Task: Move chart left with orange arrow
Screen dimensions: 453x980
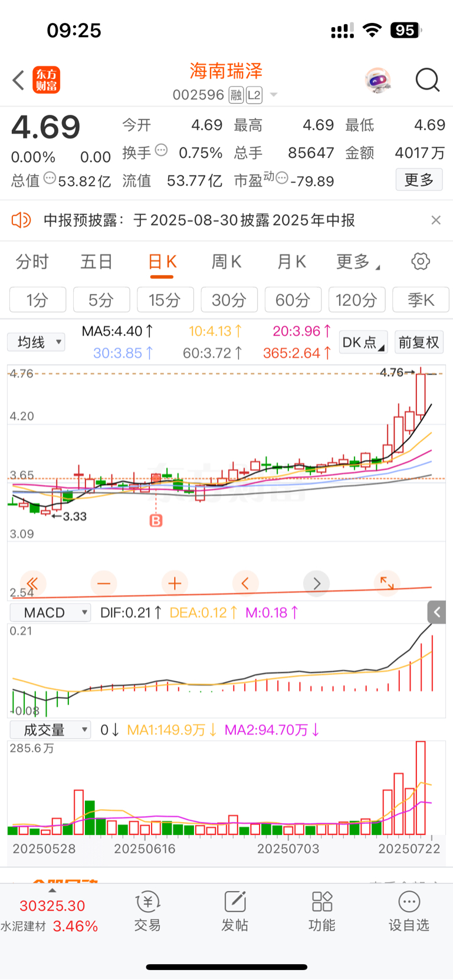Action: pyautogui.click(x=245, y=583)
